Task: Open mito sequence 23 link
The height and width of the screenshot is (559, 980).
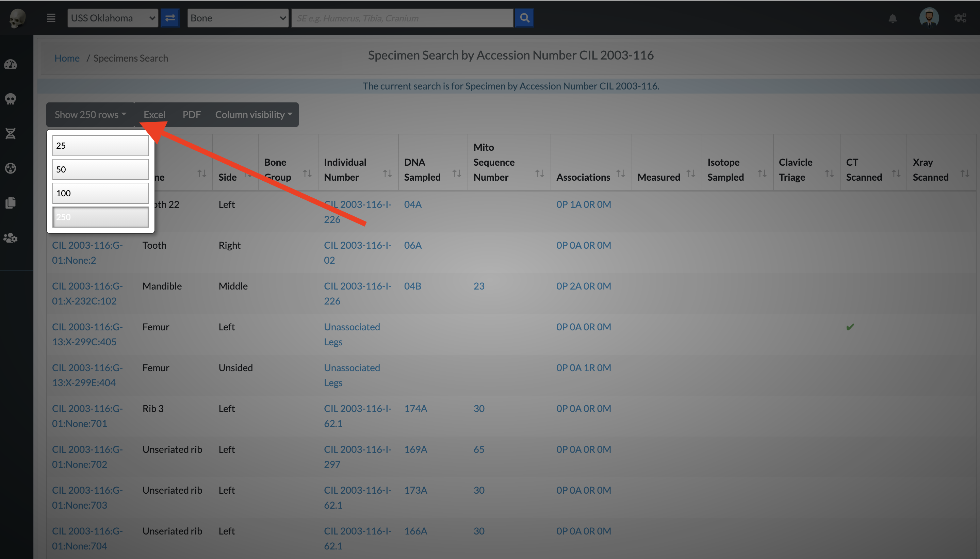Action: pyautogui.click(x=479, y=286)
